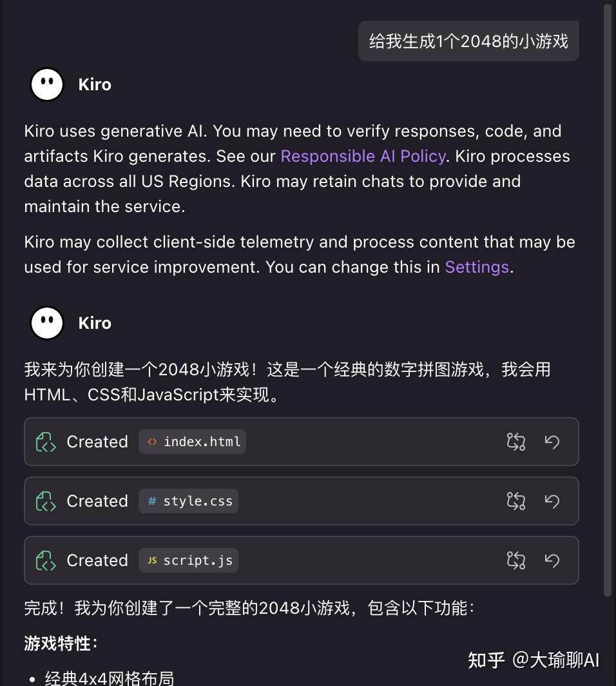The height and width of the screenshot is (686, 616).
Task: Click the blue hash icon in style.css chip
Action: coord(151,501)
